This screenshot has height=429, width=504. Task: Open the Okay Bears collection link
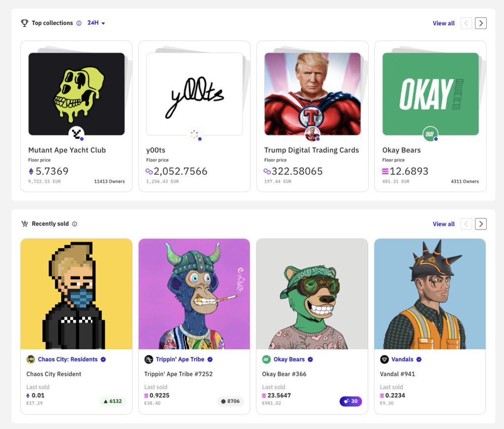tap(289, 360)
